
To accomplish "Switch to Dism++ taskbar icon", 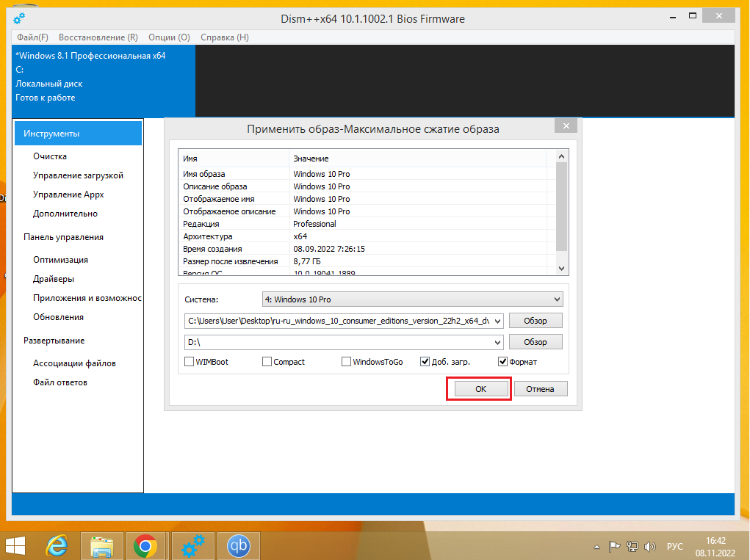I will (193, 545).
